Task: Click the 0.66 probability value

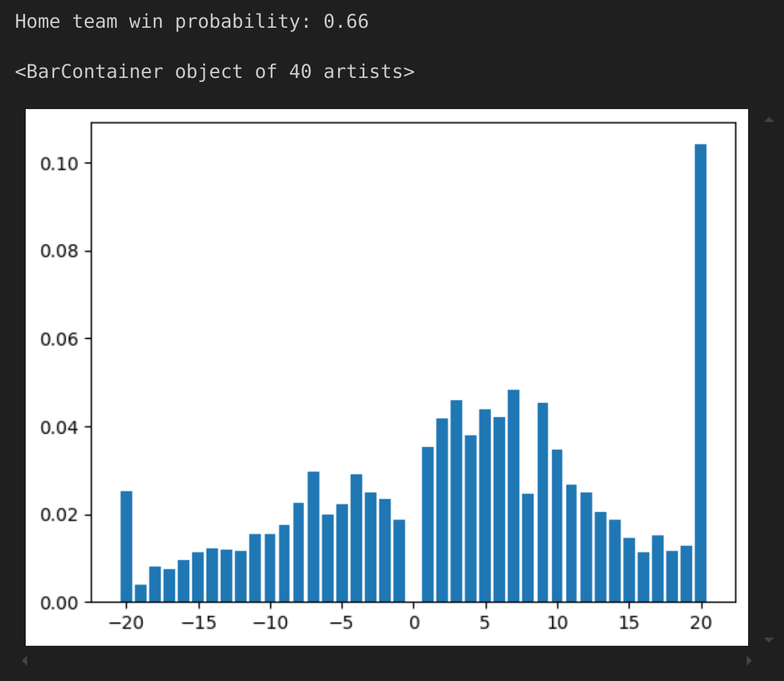Action: click(346, 22)
